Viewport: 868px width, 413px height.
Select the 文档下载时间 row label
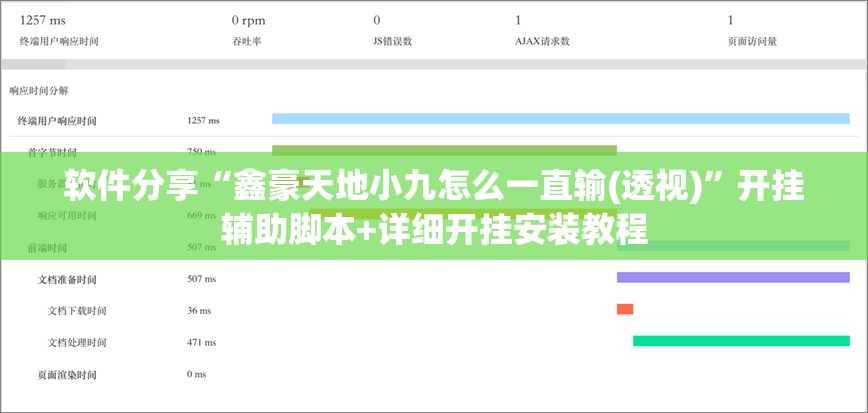point(77,311)
